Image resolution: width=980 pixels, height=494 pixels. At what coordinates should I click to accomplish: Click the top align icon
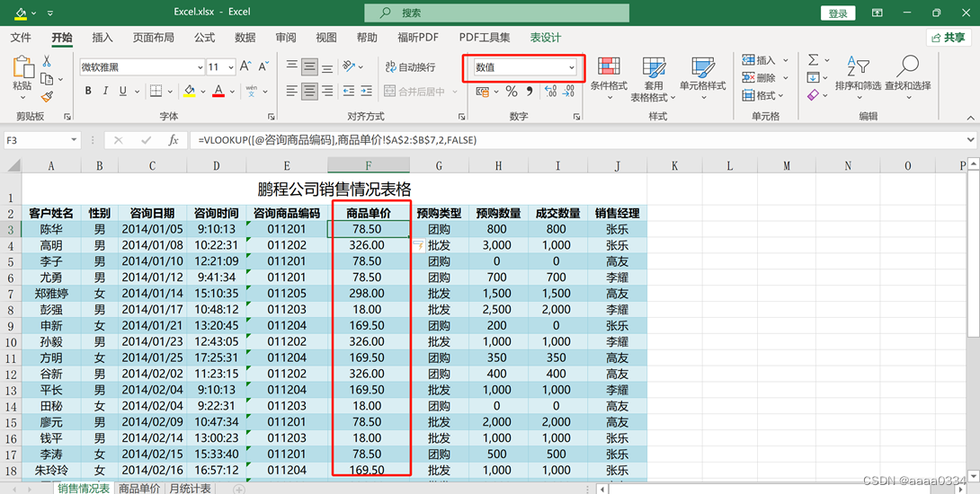[292, 66]
